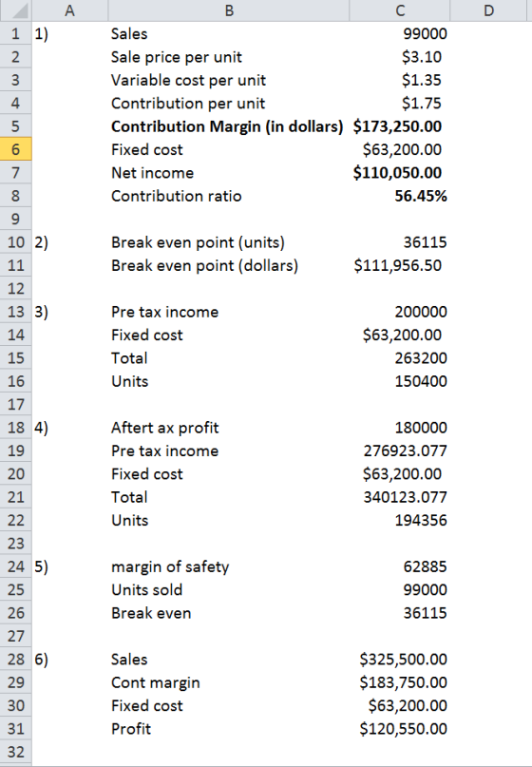Click the cell with value 99000 in row 1
Viewport: 532px width, 767px height.
[x=400, y=34]
